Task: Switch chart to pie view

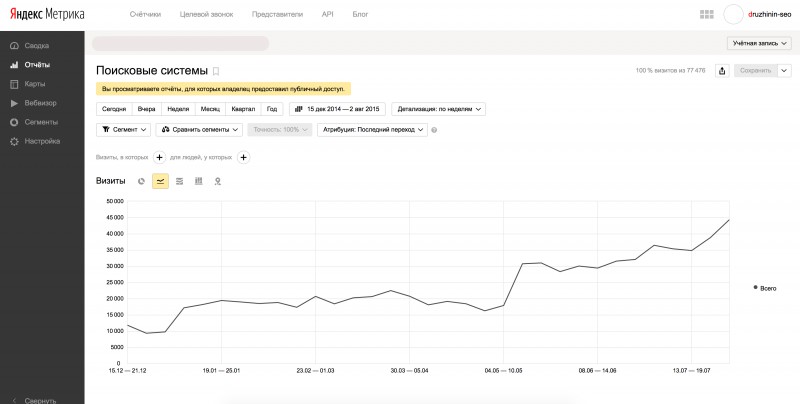Action: click(x=141, y=181)
